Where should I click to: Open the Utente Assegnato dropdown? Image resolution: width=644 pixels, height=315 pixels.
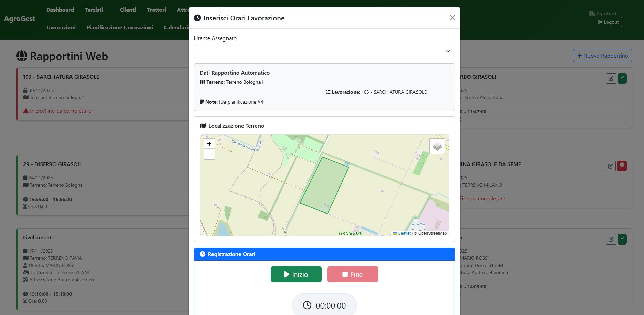(x=324, y=51)
